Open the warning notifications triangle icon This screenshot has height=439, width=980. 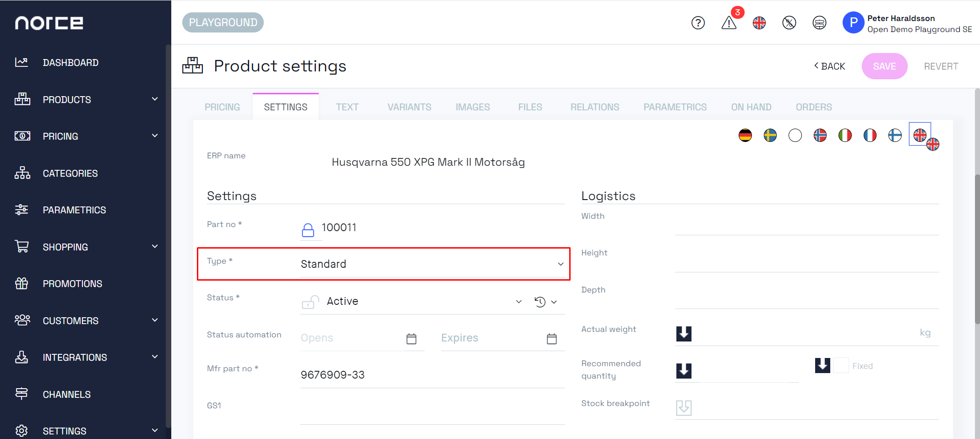tap(729, 22)
